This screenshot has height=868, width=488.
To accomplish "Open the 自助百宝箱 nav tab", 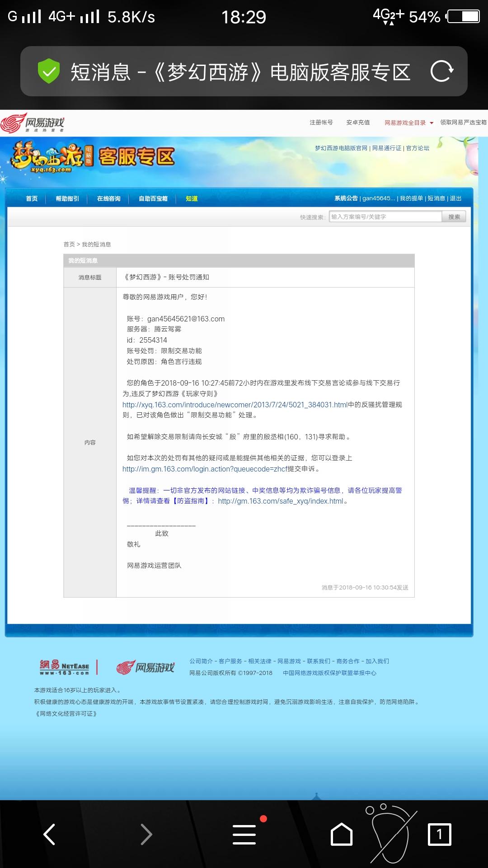I will pos(153,198).
